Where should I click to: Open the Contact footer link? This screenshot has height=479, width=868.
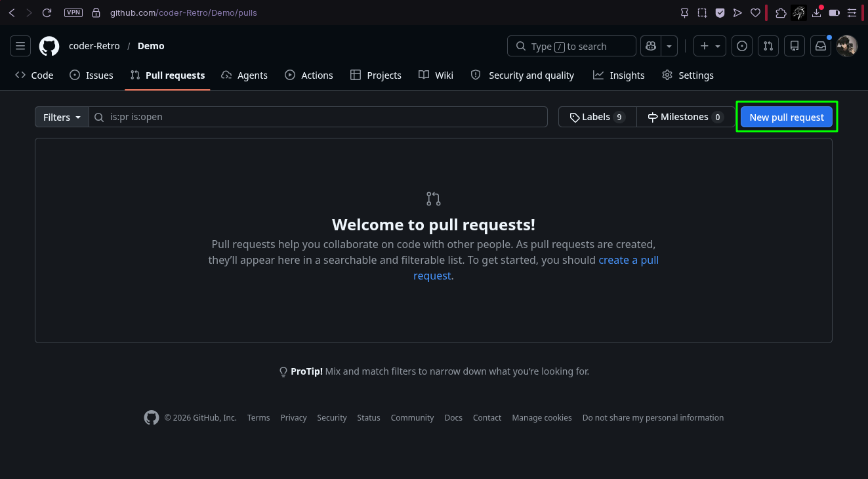coord(487,417)
